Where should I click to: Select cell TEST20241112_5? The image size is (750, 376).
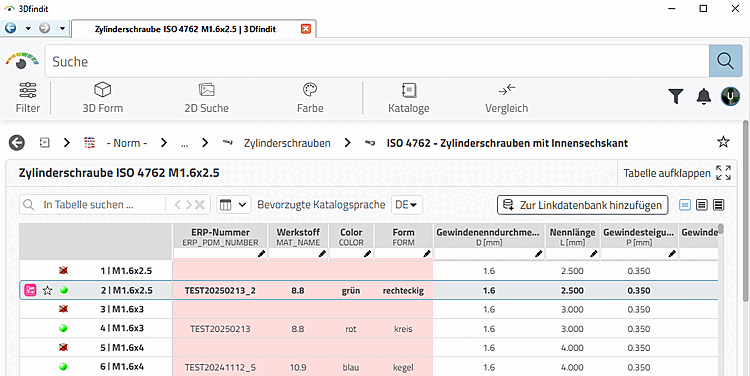(x=221, y=367)
